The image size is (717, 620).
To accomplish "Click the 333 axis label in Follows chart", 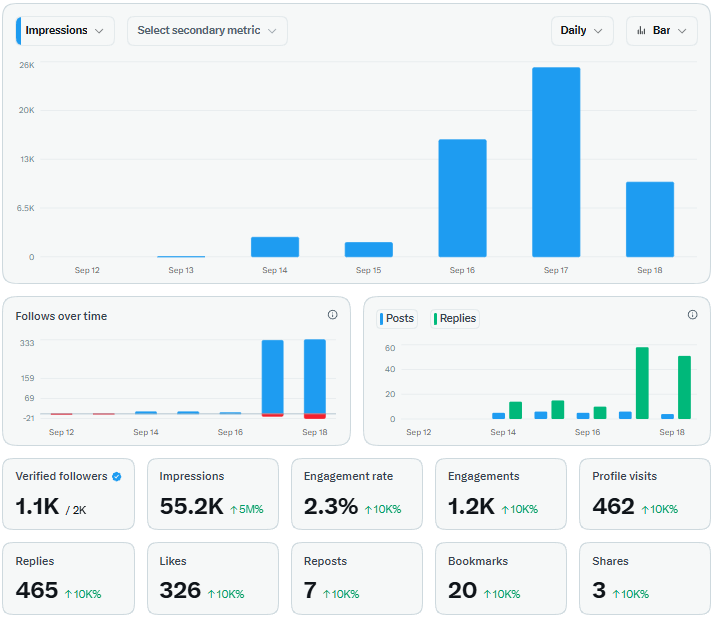I will point(27,343).
